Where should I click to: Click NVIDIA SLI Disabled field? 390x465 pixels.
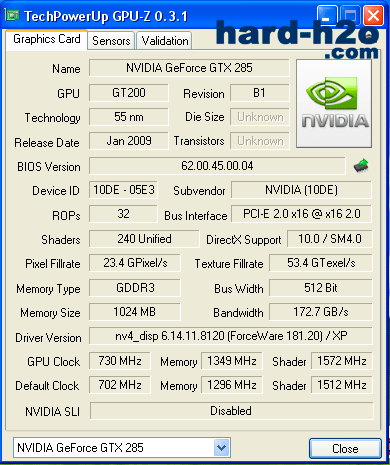(232, 411)
